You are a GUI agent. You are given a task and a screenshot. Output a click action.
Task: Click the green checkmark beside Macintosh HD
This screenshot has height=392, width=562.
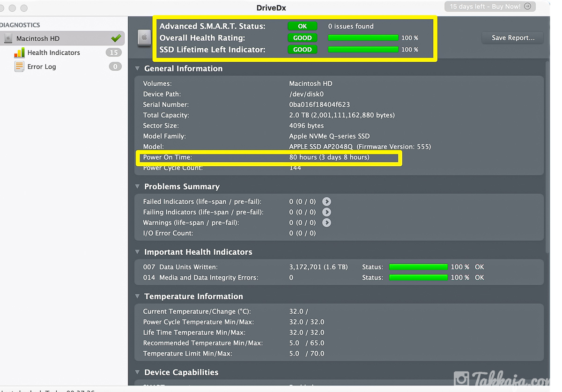[116, 38]
